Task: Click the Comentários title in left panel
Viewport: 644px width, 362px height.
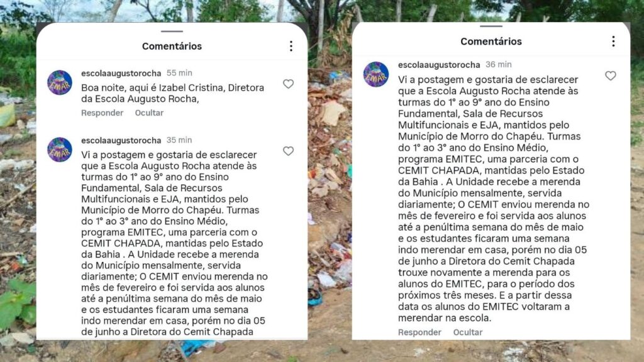Action: [x=172, y=46]
